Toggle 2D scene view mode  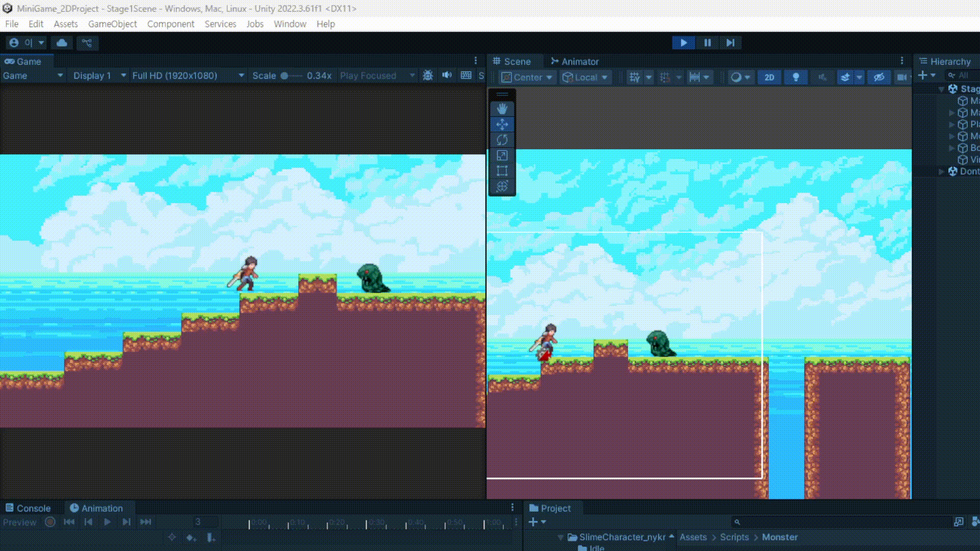pos(769,77)
